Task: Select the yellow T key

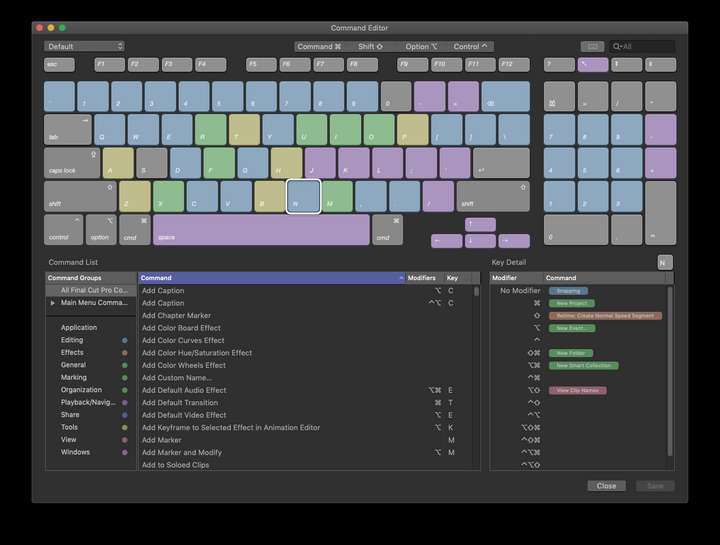Action: pos(244,130)
